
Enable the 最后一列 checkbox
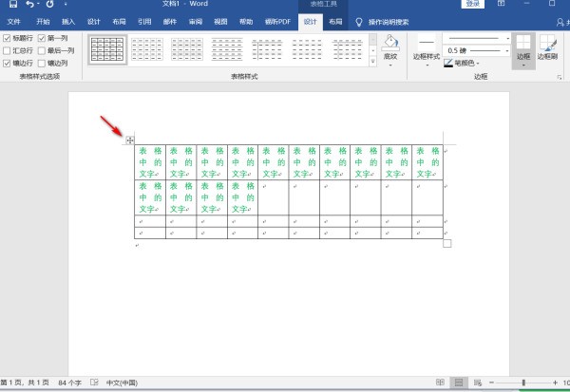click(42, 50)
